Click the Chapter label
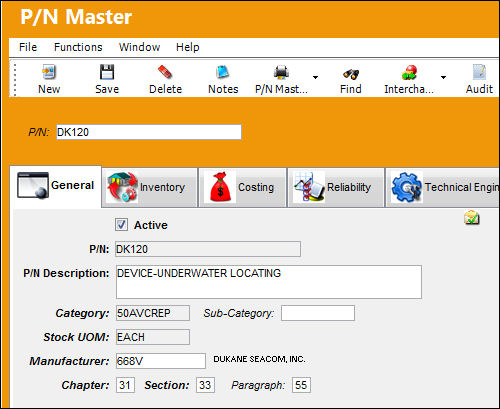 point(85,385)
